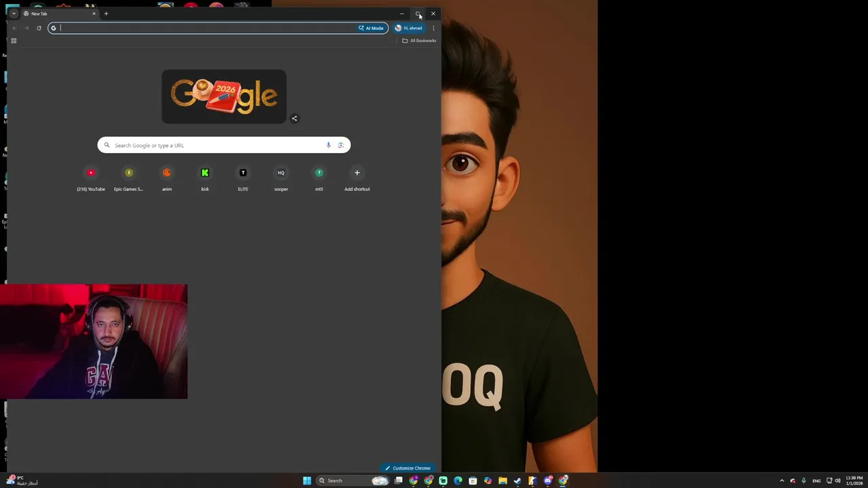Activate AI Mode in address bar
868x488 pixels.
click(371, 28)
